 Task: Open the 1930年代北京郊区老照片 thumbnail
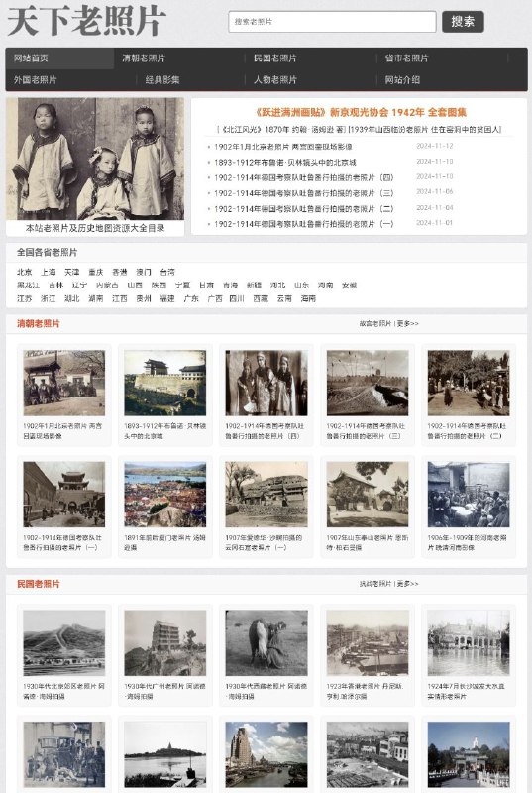[x=64, y=642]
